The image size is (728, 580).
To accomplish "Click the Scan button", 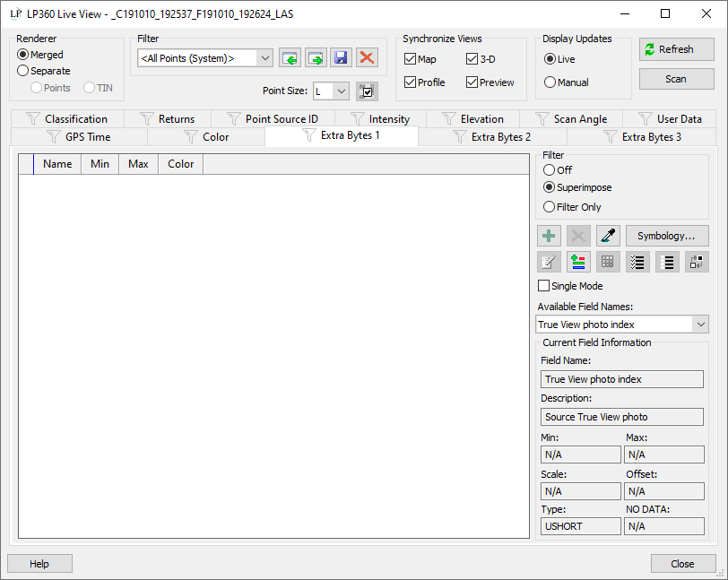I will click(x=677, y=79).
